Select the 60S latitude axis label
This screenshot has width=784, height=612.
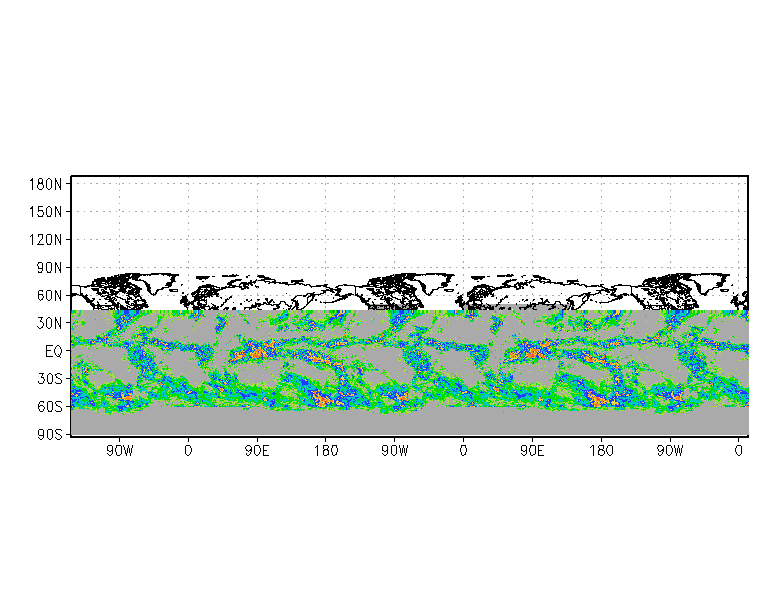[50, 407]
